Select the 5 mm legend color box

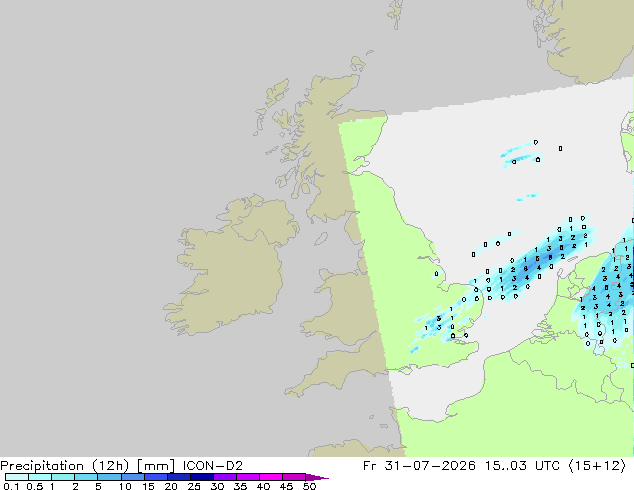[109, 477]
